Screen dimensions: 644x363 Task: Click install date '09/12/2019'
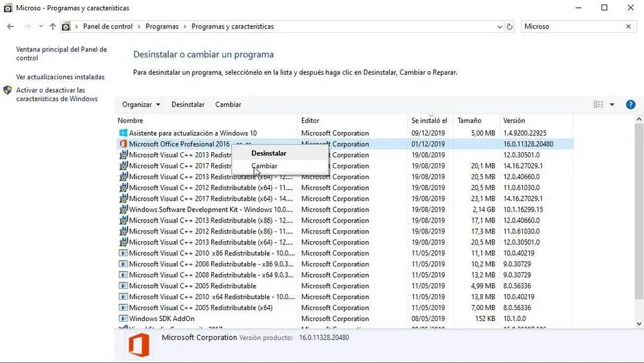[428, 133]
